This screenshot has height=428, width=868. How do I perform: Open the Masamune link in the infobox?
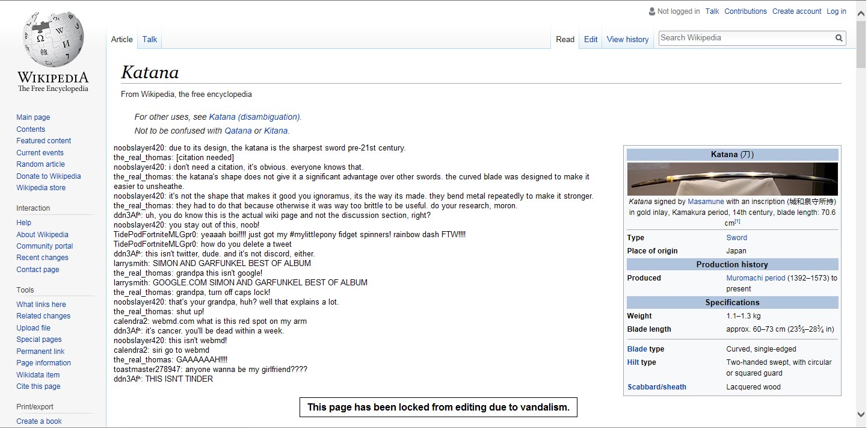click(706, 202)
